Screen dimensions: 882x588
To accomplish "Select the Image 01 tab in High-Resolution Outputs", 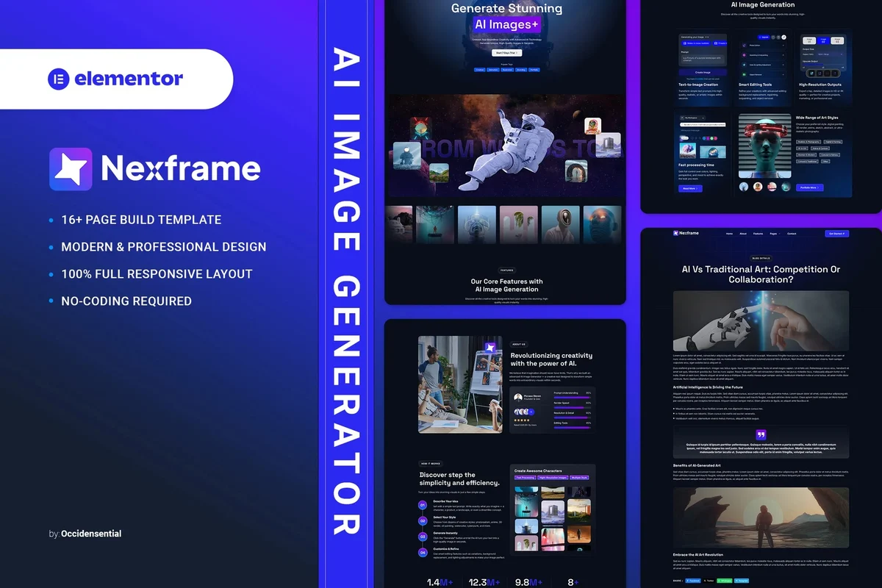I will [809, 40].
